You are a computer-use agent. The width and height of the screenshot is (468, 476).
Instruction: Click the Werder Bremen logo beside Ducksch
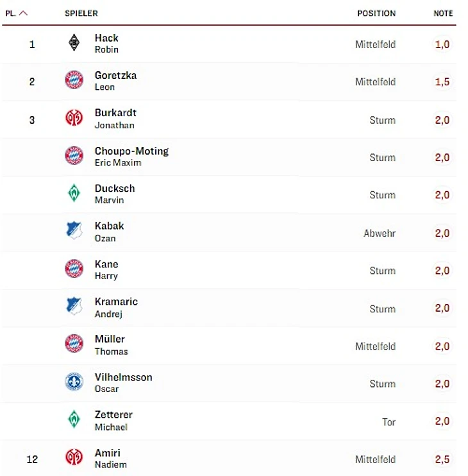(74, 194)
